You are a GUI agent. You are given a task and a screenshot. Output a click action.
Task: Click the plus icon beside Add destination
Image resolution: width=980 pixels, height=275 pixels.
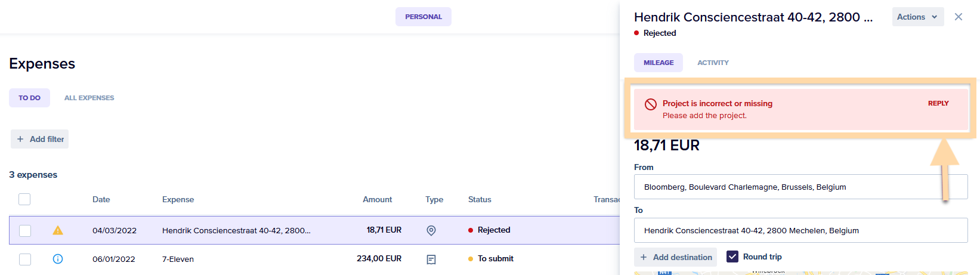point(644,257)
